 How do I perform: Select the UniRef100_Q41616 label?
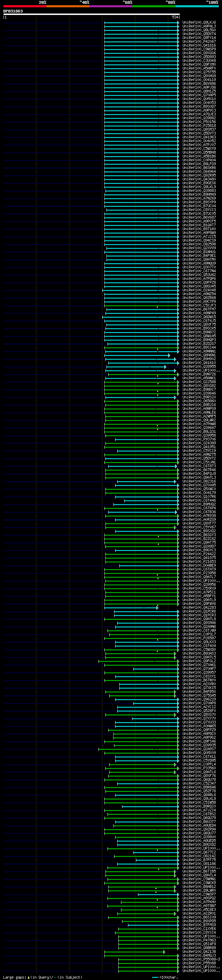point(199,45)
